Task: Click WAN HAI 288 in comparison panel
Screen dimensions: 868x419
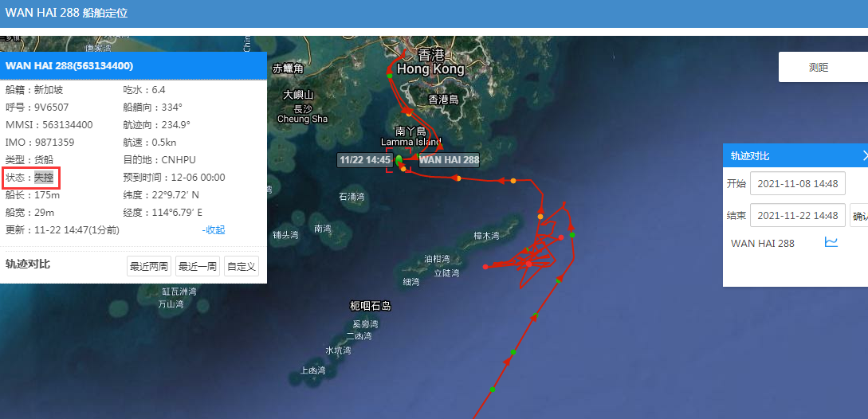Action: pyautogui.click(x=762, y=243)
